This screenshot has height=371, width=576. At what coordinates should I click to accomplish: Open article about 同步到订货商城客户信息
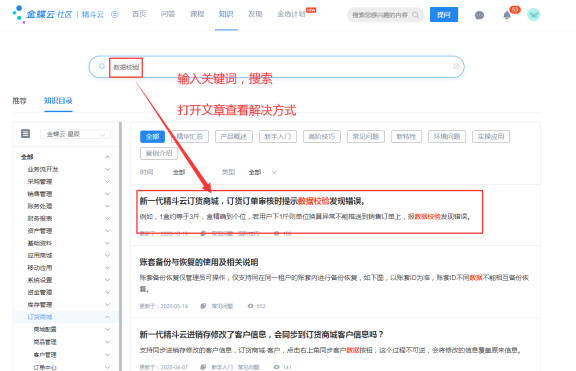[262, 334]
